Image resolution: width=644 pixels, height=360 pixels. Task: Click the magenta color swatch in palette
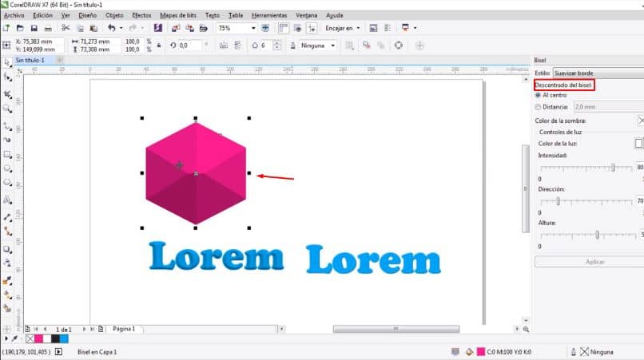tap(38, 338)
